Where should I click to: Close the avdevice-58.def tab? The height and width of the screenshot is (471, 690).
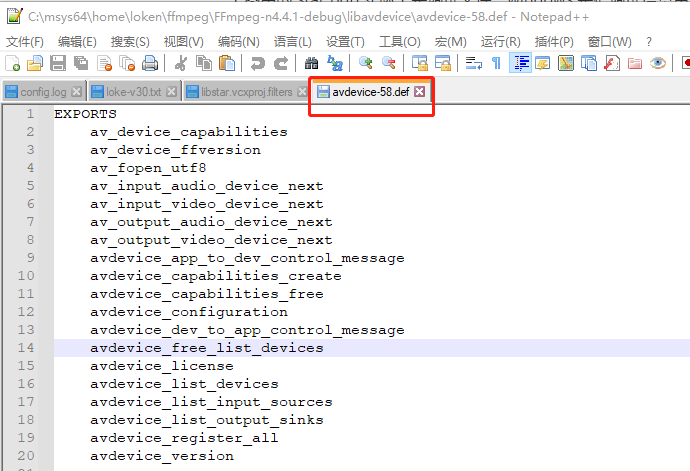click(420, 92)
